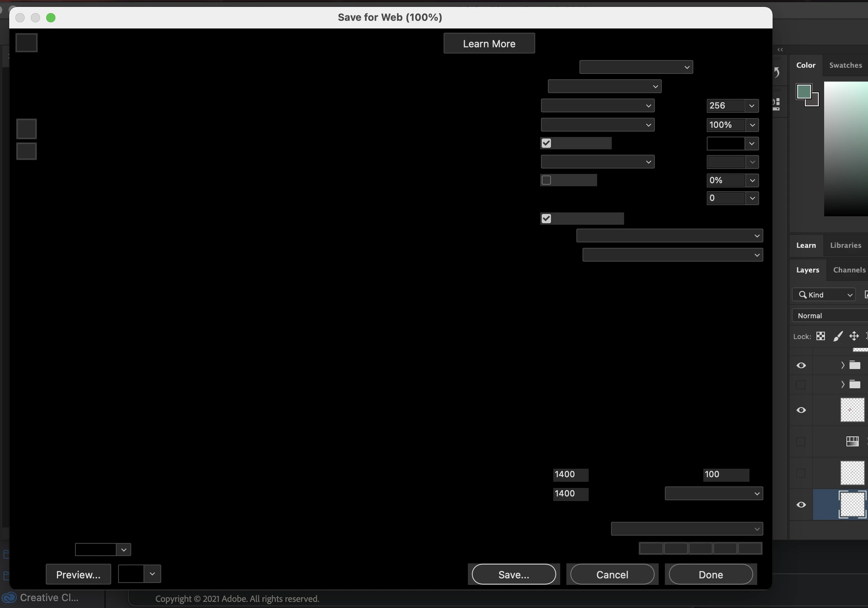868x608 pixels.
Task: Click the gradient map adjustment layer icon
Action: click(x=852, y=441)
